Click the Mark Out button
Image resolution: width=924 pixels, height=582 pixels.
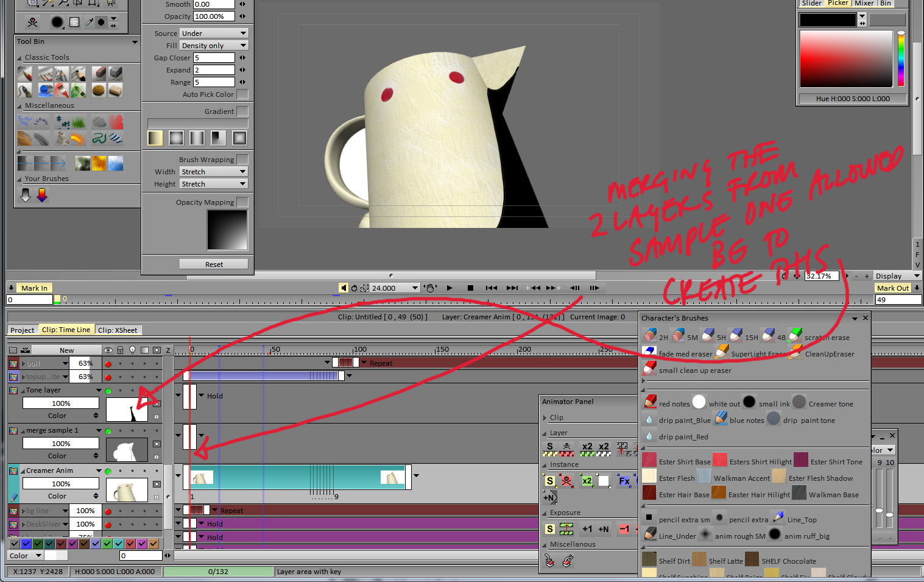(x=893, y=288)
